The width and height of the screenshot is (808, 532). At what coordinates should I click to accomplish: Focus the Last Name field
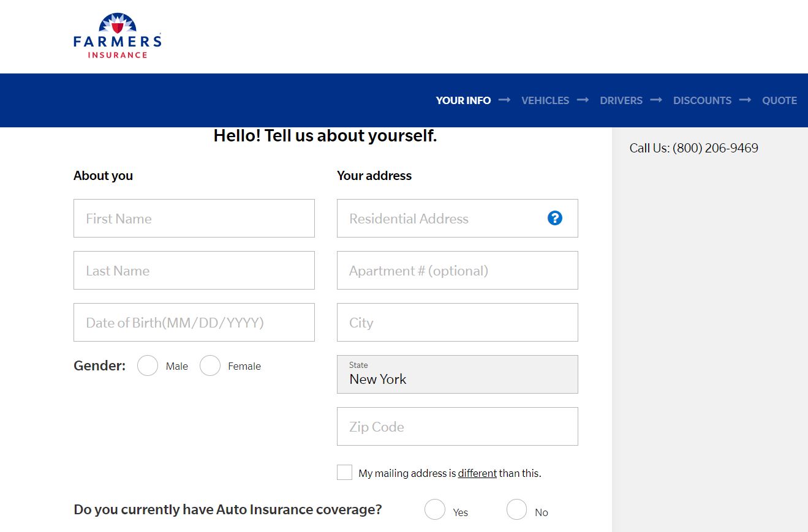tap(194, 270)
